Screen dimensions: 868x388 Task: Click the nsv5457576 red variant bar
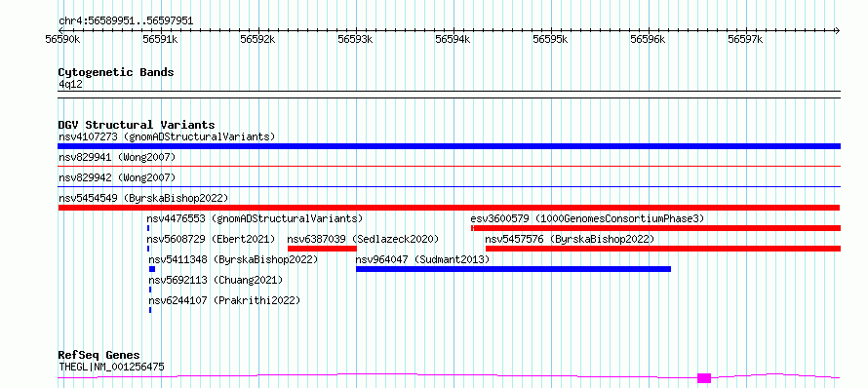[663, 249]
